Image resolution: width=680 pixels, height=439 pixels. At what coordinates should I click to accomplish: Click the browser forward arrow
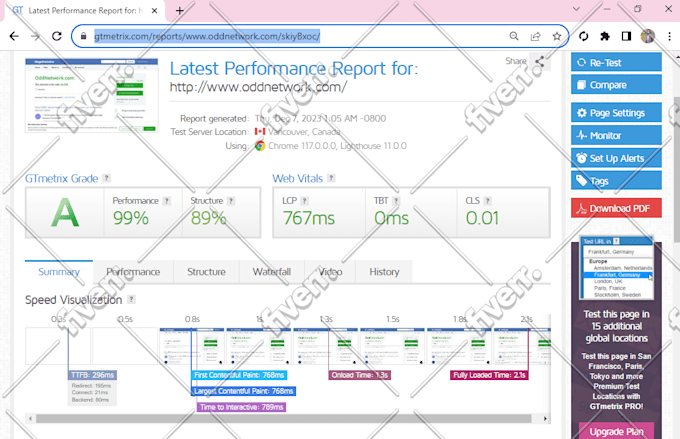(35, 36)
